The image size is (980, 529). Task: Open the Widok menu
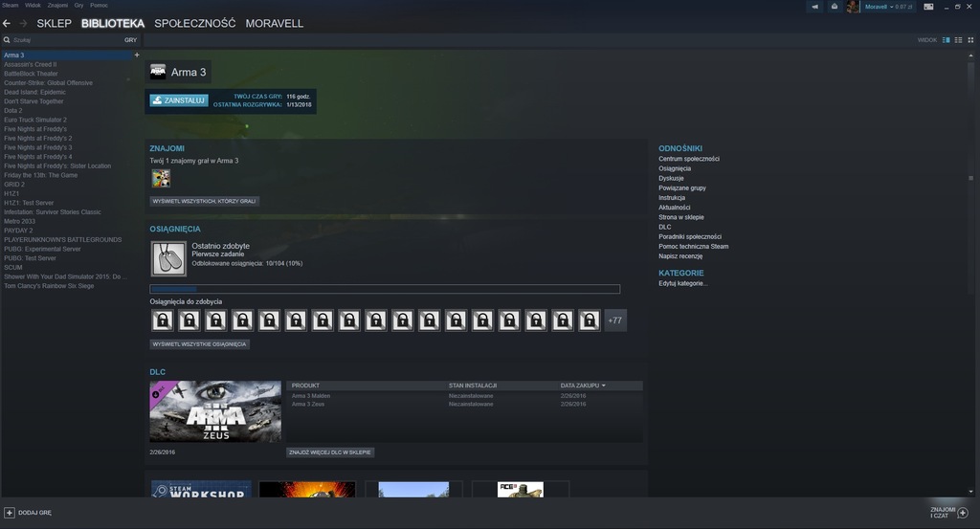tap(33, 5)
